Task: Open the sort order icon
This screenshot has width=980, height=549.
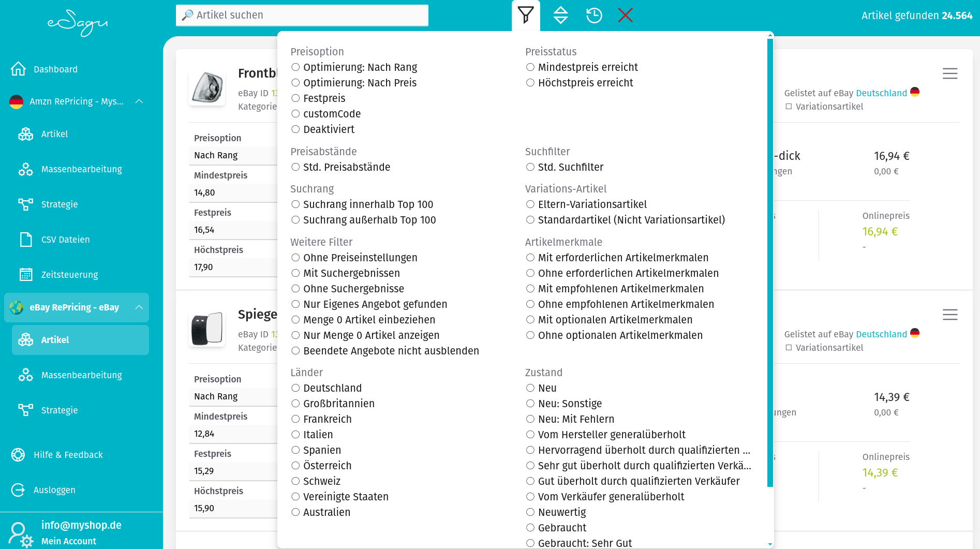Action: [561, 15]
